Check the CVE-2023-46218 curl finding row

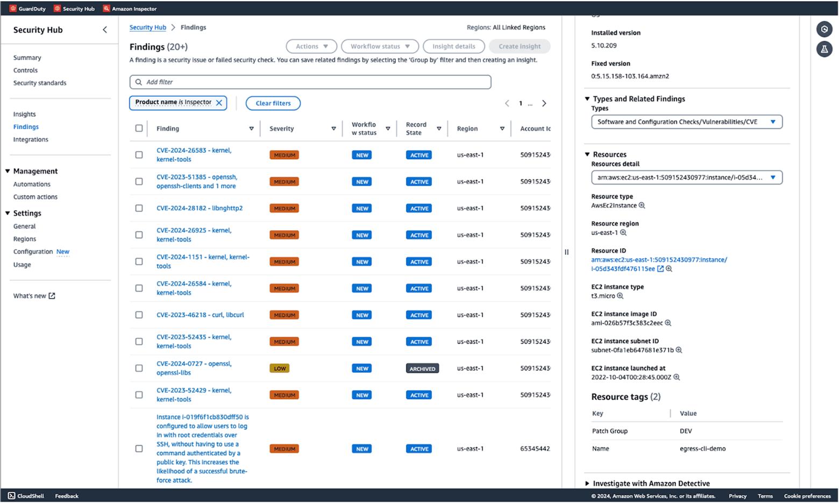[x=139, y=315]
